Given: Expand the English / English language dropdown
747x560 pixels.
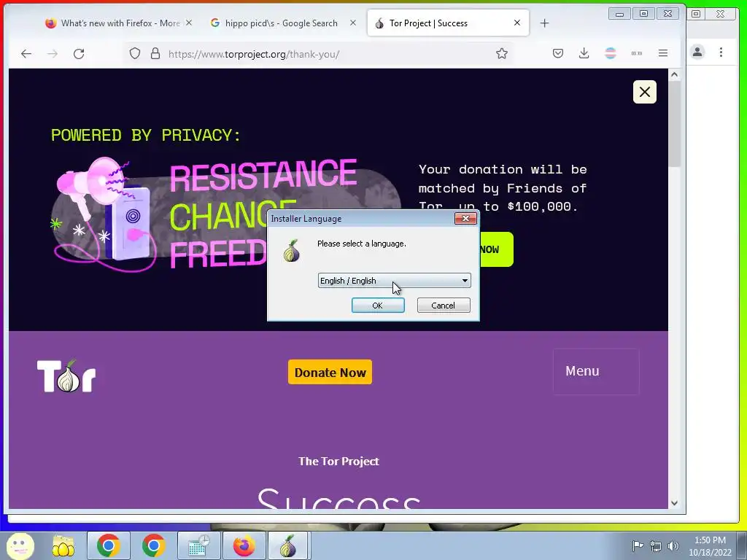Looking at the screenshot, I should pyautogui.click(x=394, y=281).
